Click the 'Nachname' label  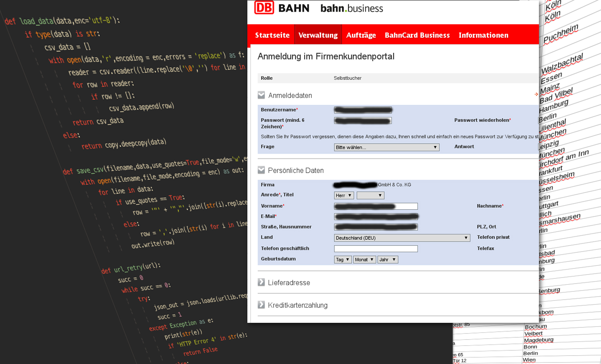490,206
